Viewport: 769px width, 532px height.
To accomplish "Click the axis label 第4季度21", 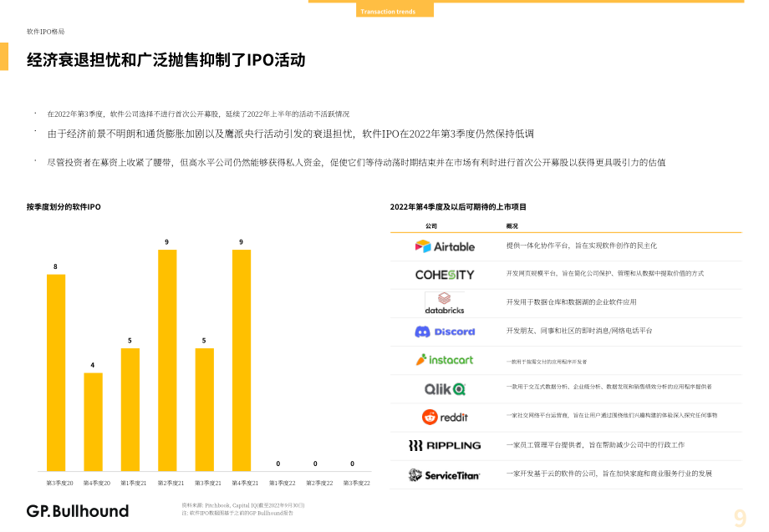I will pyautogui.click(x=245, y=483).
